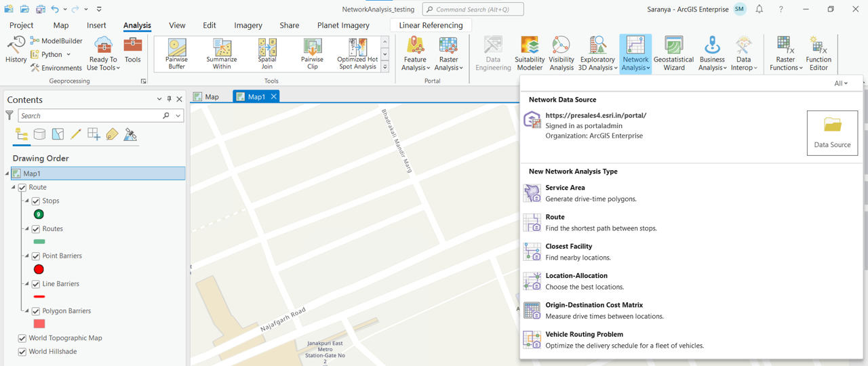Switch to List By Selection view

(x=58, y=134)
